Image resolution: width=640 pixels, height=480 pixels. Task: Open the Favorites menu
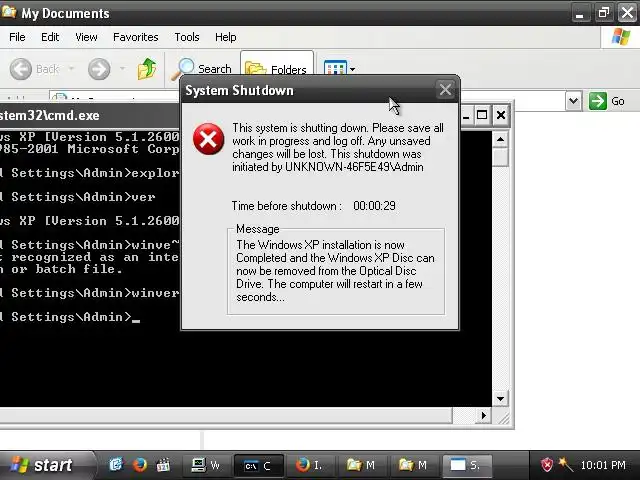coord(136,37)
